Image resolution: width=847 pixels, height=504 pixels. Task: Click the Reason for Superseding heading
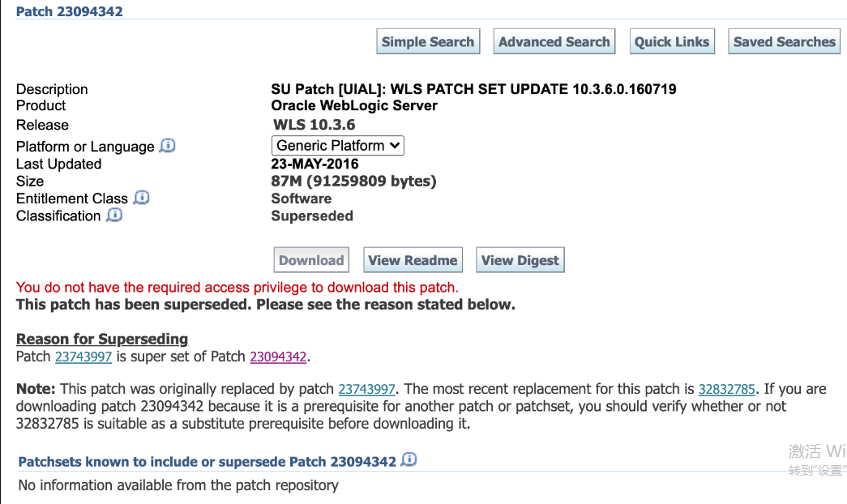[102, 339]
